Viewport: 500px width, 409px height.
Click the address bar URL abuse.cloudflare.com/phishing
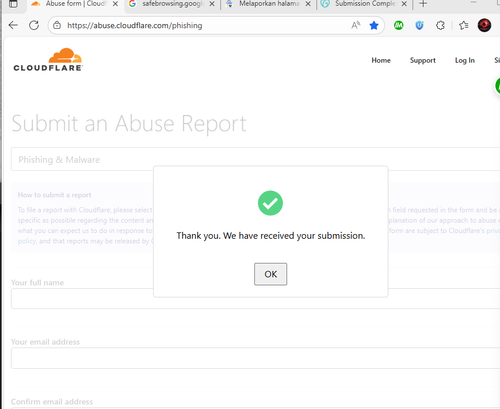tap(135, 26)
